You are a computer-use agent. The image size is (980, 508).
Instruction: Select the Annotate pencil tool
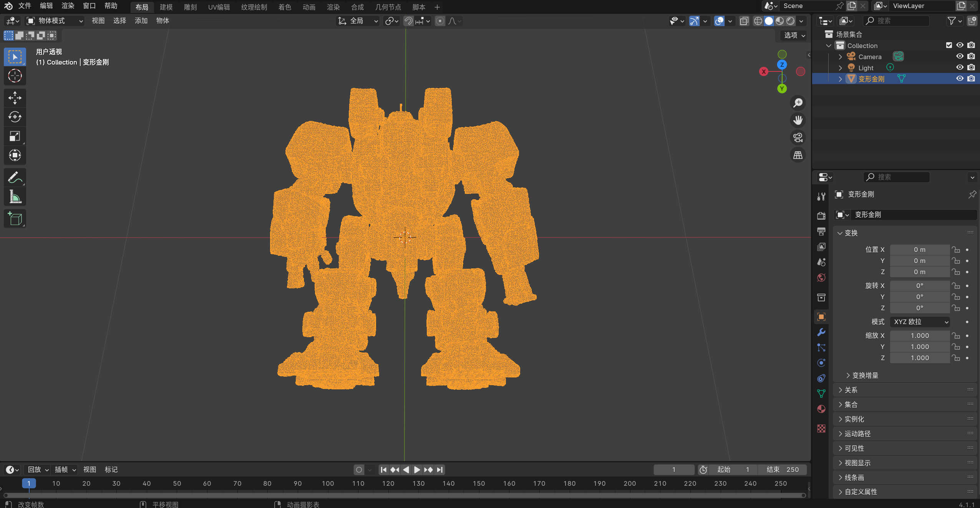15,177
